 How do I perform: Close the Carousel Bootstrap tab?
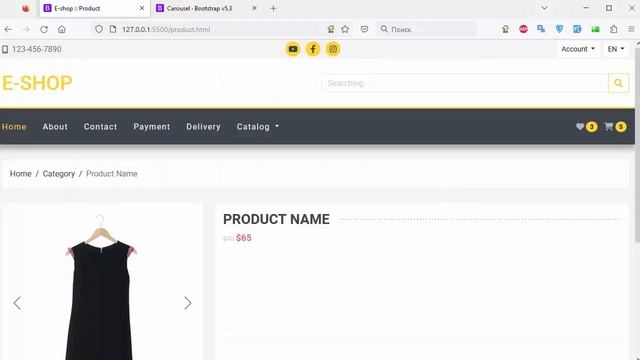pos(254,8)
